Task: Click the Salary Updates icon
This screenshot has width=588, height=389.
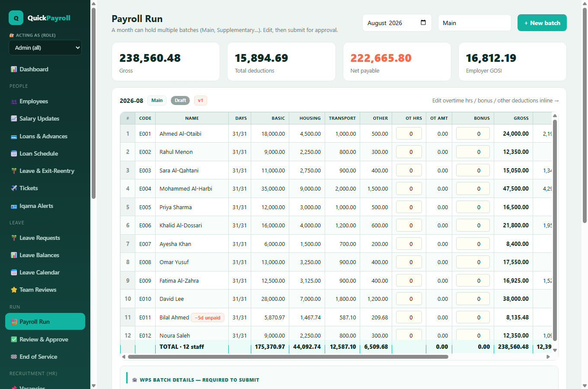Action: 14,118
